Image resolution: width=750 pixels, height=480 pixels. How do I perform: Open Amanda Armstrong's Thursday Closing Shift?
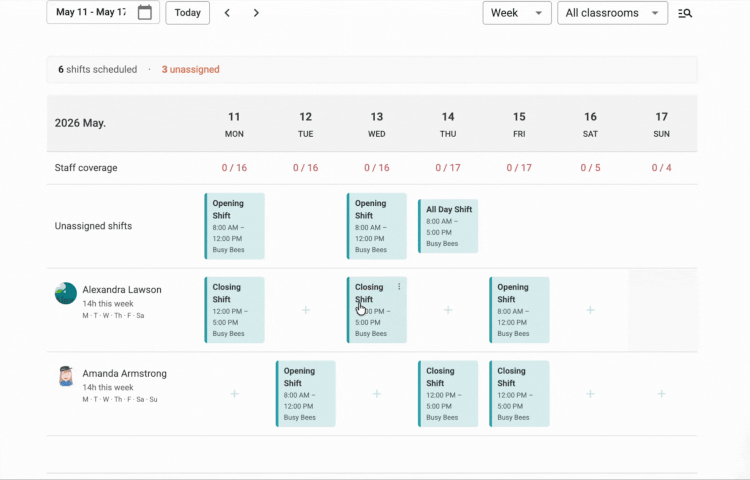[448, 393]
